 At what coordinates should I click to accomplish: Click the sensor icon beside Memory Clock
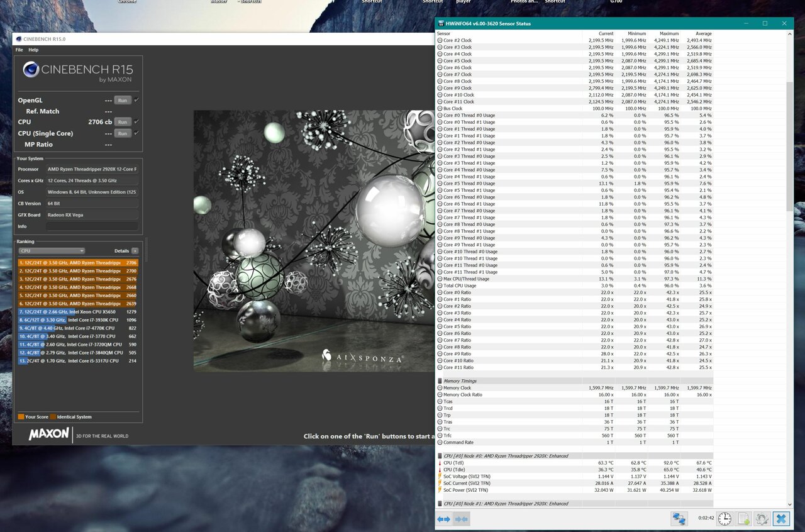tap(440, 388)
